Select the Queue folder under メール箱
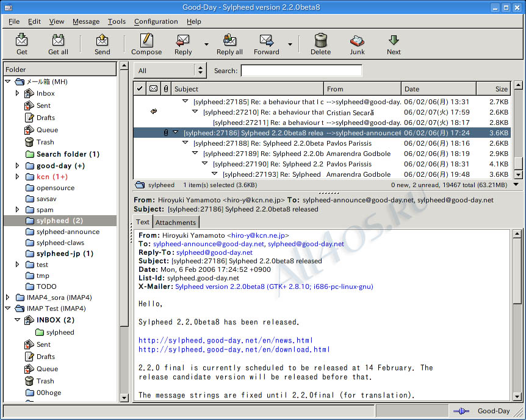 pyautogui.click(x=47, y=130)
